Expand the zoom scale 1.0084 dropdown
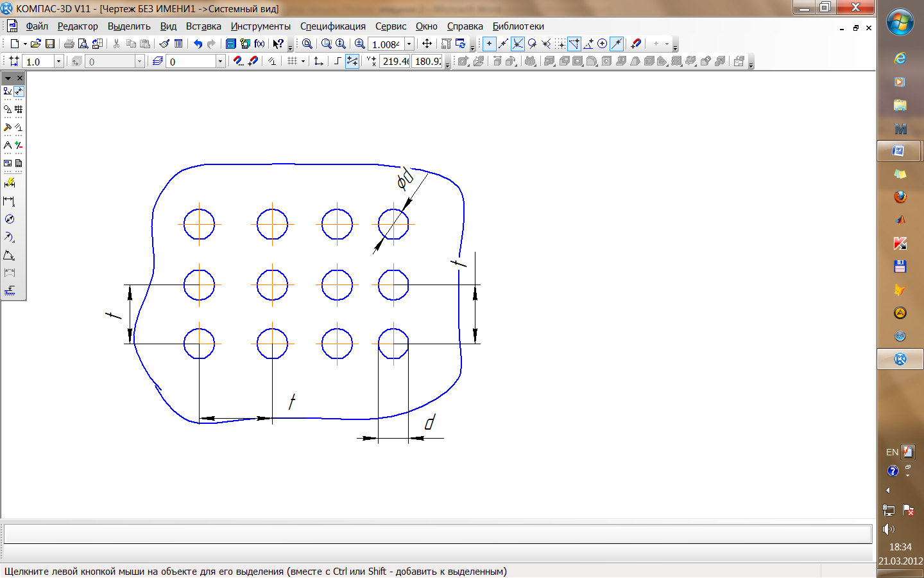The height and width of the screenshot is (578, 924). pos(409,44)
